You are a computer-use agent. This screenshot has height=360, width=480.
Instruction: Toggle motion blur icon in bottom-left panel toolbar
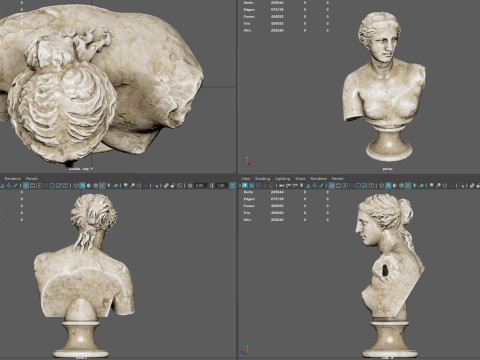132,185
